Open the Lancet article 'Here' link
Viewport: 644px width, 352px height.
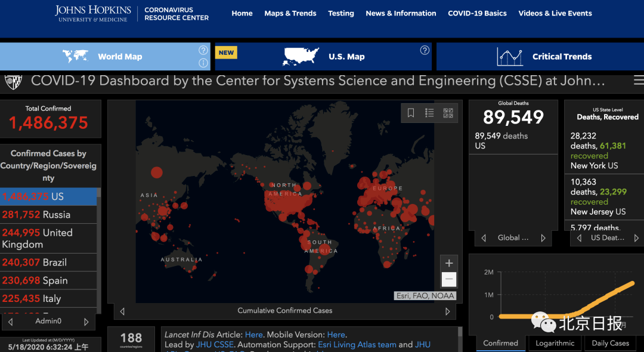(x=254, y=335)
